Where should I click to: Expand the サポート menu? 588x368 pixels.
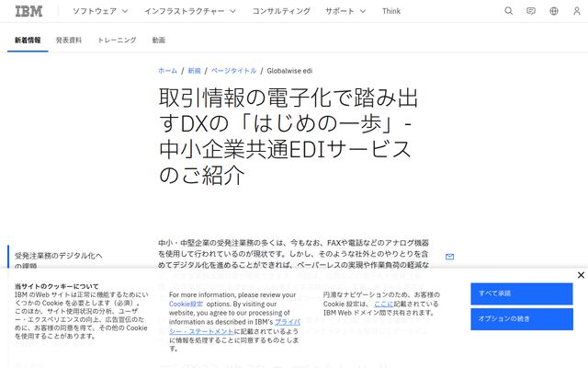(x=345, y=11)
